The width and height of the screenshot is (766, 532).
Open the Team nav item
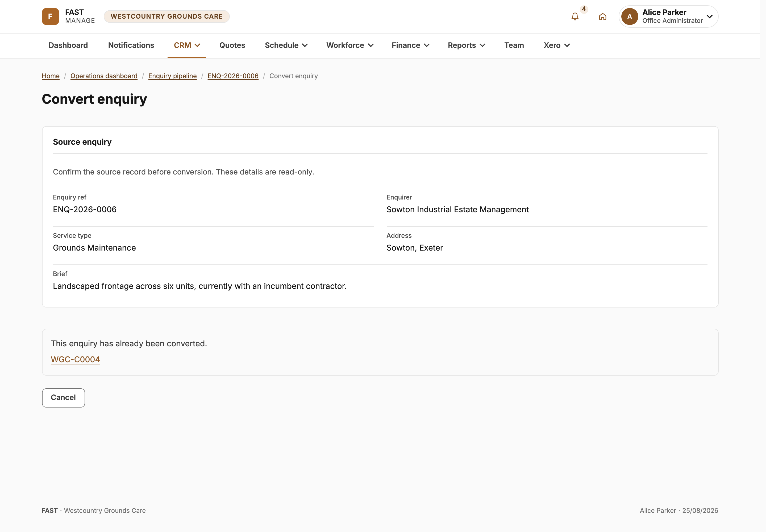tap(514, 45)
